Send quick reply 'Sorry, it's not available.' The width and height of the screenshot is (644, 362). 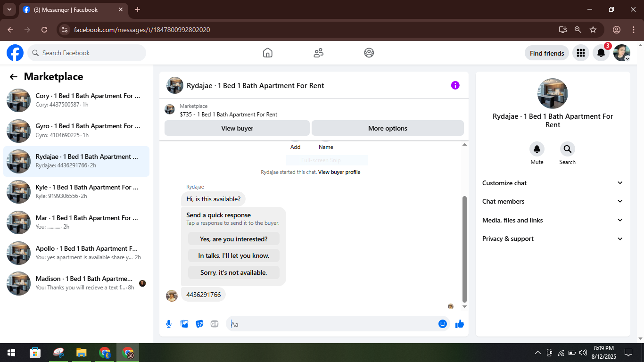pos(233,272)
